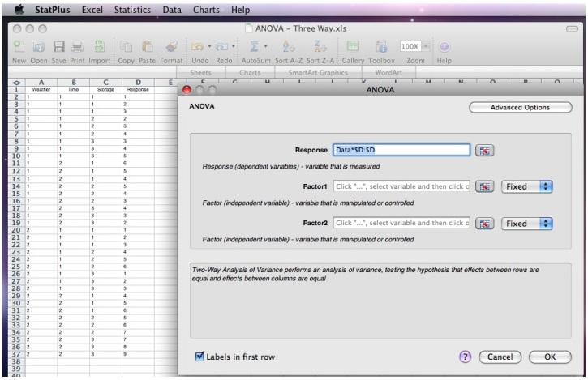The width and height of the screenshot is (588, 380).
Task: Click the Copy toolbar icon
Action: pyautogui.click(x=126, y=46)
